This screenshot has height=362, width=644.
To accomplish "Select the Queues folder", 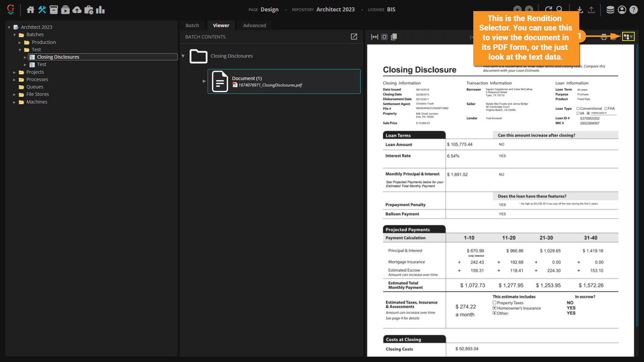I will [x=35, y=87].
